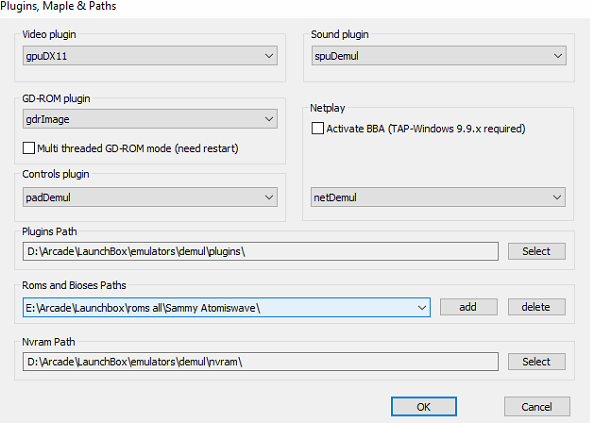590x423 pixels.
Task: Tick the Activate BBA checkbox
Action: (x=318, y=128)
